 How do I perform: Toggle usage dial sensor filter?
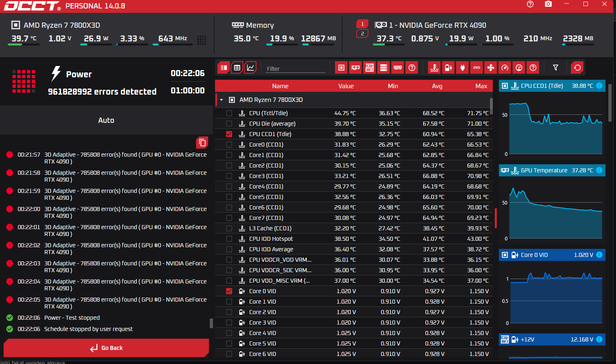tap(519, 68)
